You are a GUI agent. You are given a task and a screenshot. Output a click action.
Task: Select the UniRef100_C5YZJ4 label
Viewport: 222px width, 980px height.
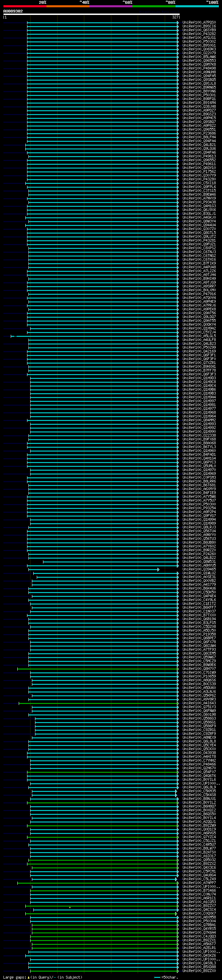pyautogui.click(x=199, y=332)
